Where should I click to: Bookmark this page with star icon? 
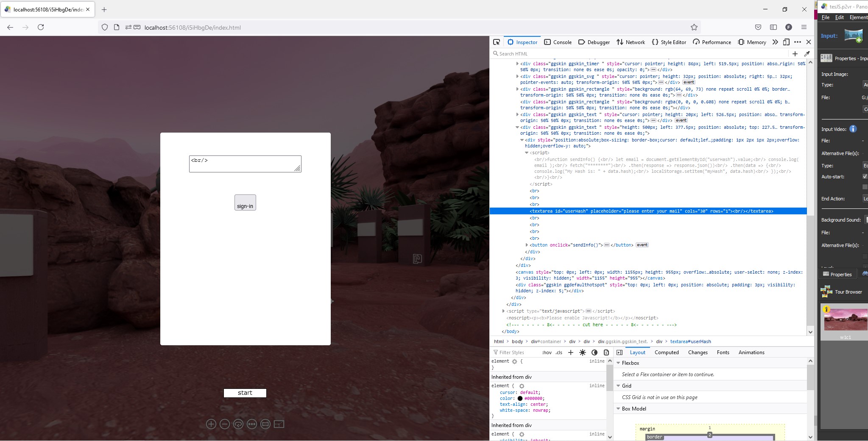694,27
